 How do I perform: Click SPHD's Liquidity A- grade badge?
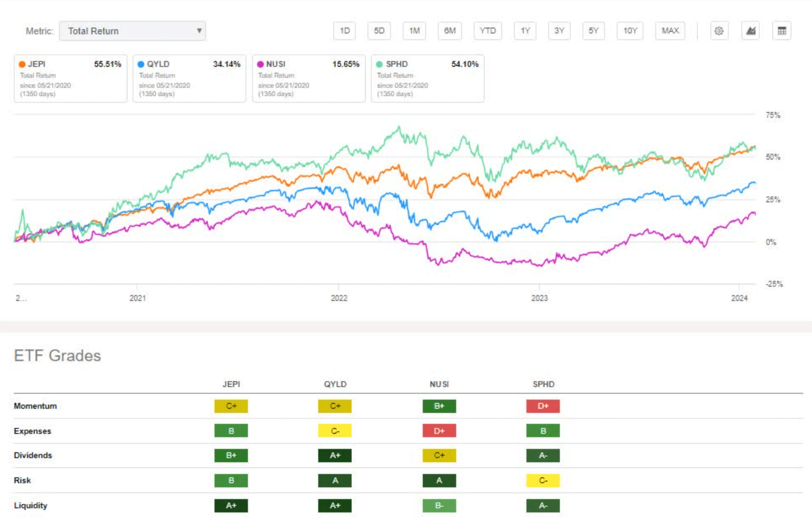coord(543,505)
